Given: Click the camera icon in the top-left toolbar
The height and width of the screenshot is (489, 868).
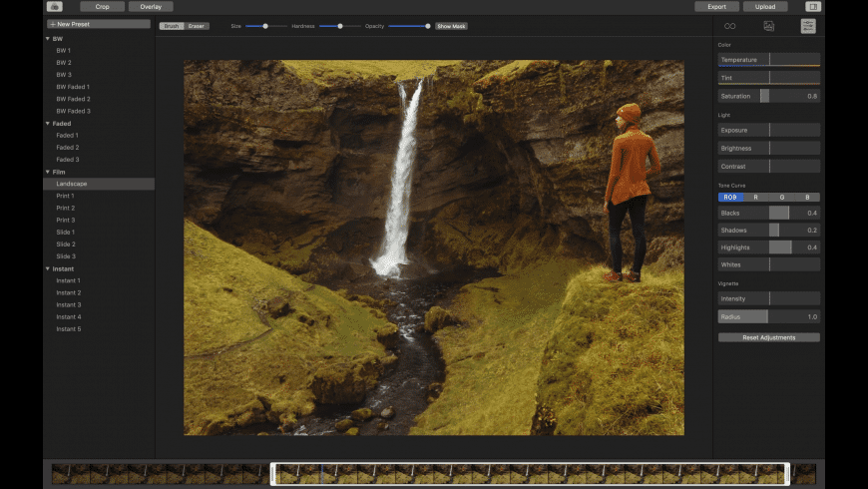Looking at the screenshot, I should [54, 6].
